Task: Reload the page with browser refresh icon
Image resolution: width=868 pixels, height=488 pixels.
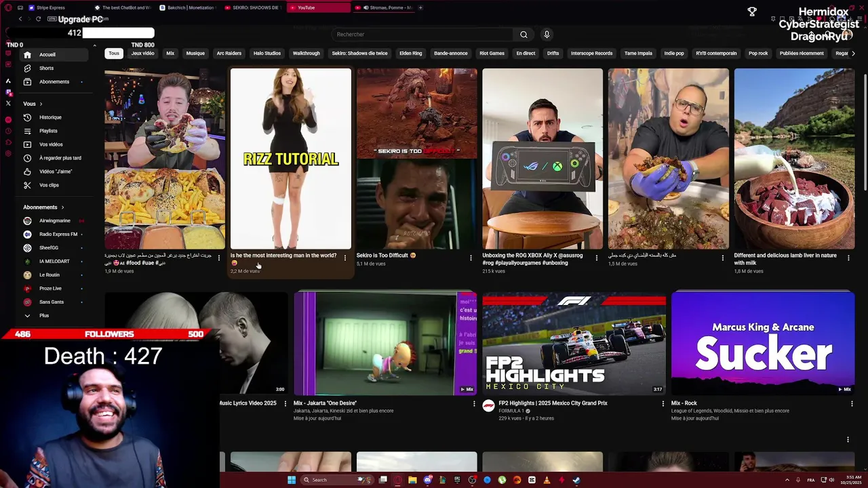Action: coord(38,19)
